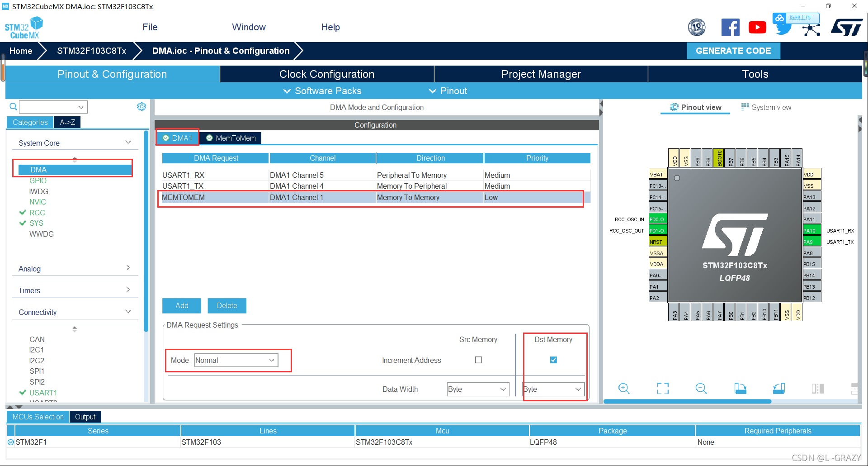Select the NRST pin on the chip

coord(658,242)
